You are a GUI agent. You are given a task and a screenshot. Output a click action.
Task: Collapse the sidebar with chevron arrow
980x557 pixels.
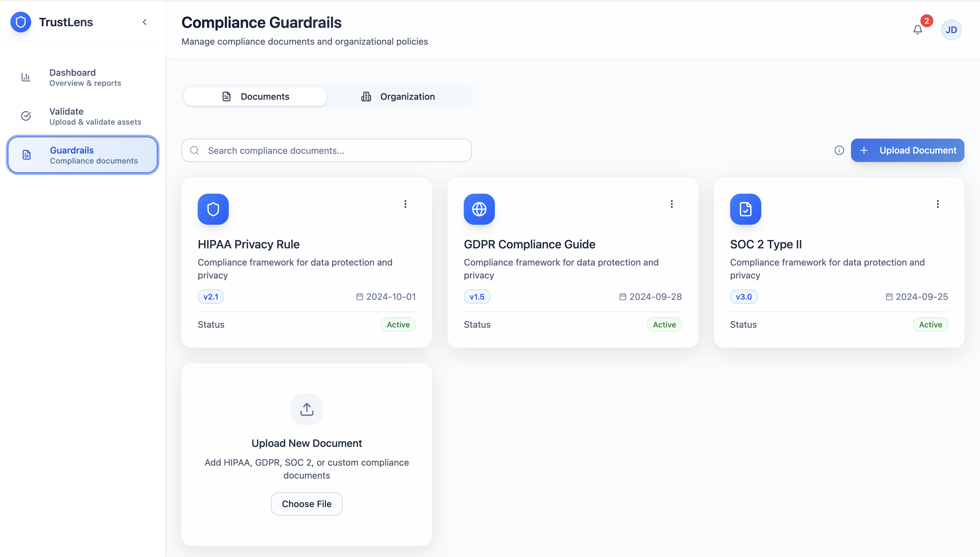click(145, 22)
